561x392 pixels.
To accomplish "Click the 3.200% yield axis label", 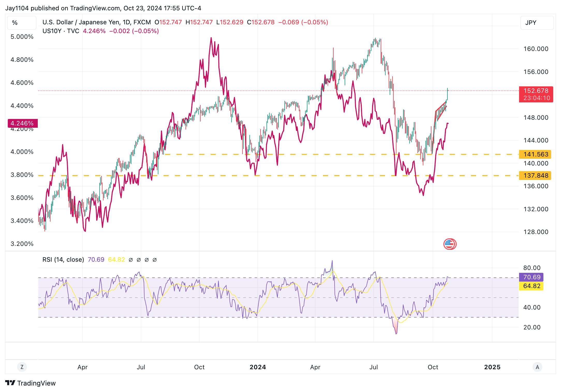I will 22,244.
